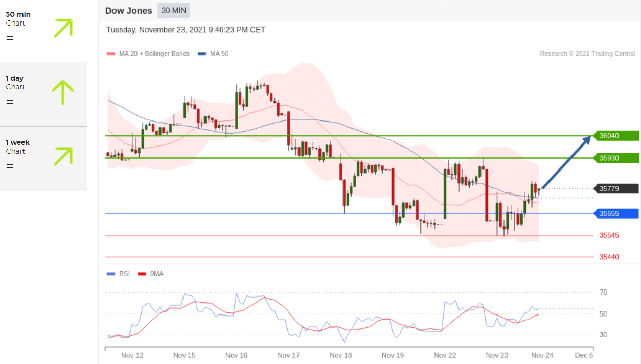Screen dimensions: 641x364
Task: Click the equals sign under 1 day Chart
Action: point(10,102)
